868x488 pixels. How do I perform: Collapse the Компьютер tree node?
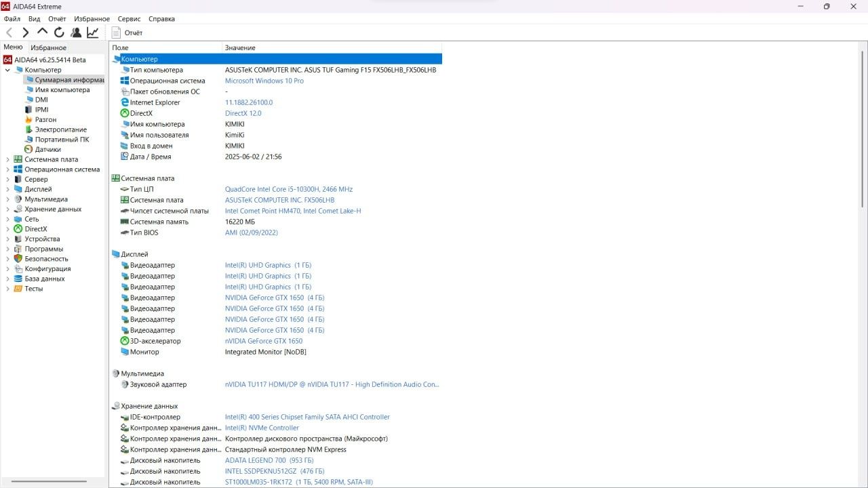[8, 70]
